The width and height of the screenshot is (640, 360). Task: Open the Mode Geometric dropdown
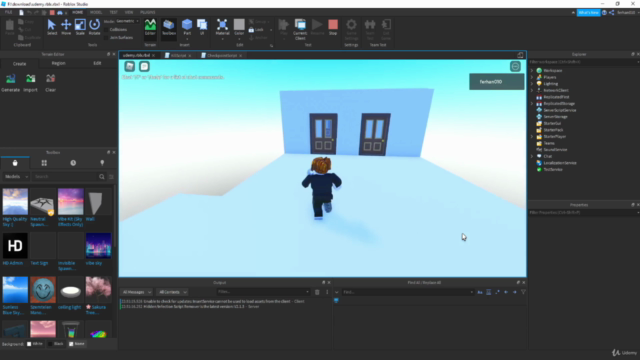pos(127,21)
